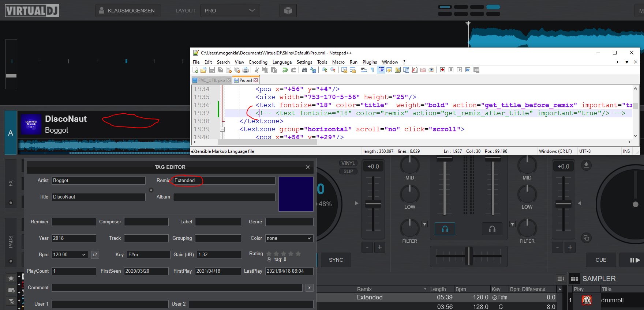Click the Replace icon in Notepad++ toolbar
Viewport: 644px width, 310px height.
tap(313, 70)
